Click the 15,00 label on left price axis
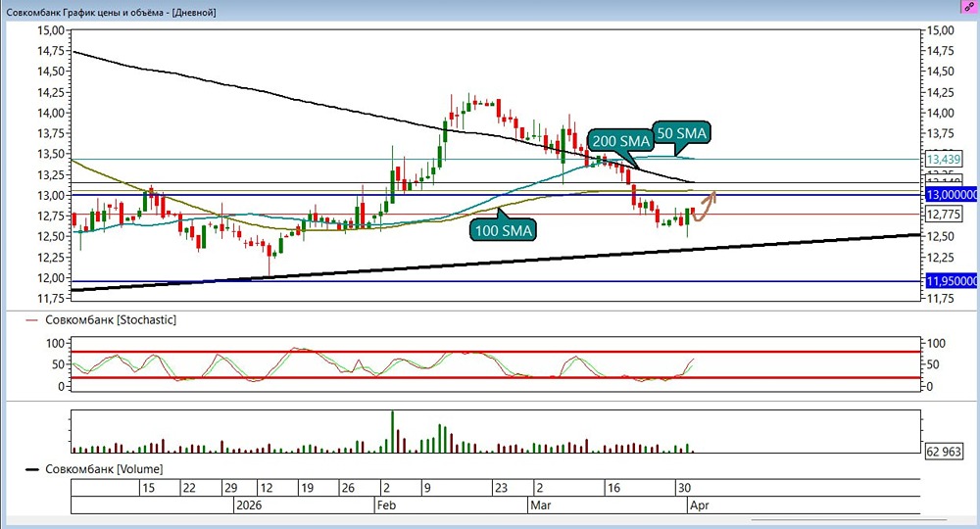 tap(51, 30)
